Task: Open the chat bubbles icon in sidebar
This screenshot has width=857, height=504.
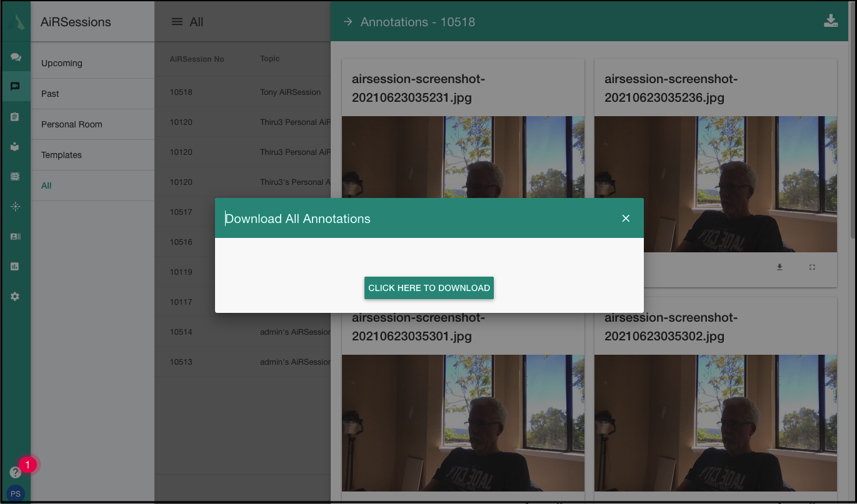Action: tap(16, 57)
